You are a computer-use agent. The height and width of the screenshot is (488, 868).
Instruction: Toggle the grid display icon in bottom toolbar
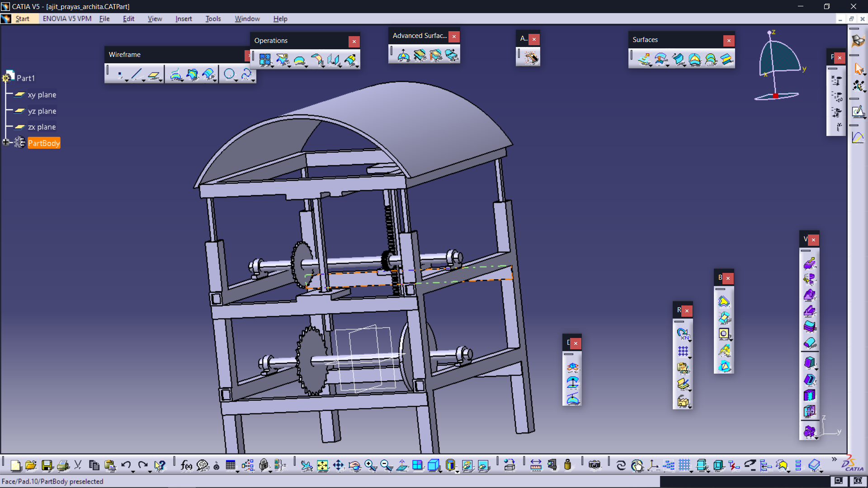(x=684, y=465)
